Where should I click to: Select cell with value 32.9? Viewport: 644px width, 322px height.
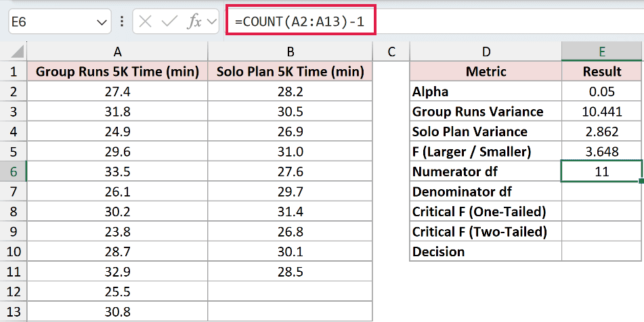click(117, 272)
